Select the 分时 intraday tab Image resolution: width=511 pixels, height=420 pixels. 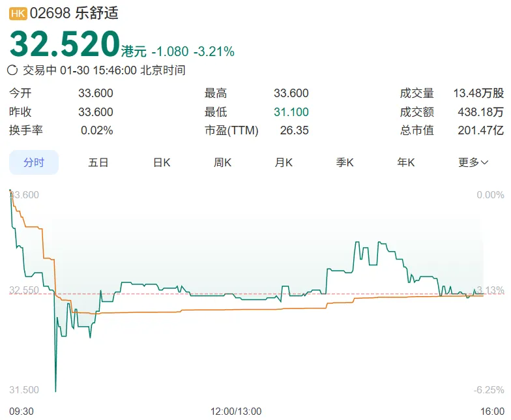tap(34, 162)
